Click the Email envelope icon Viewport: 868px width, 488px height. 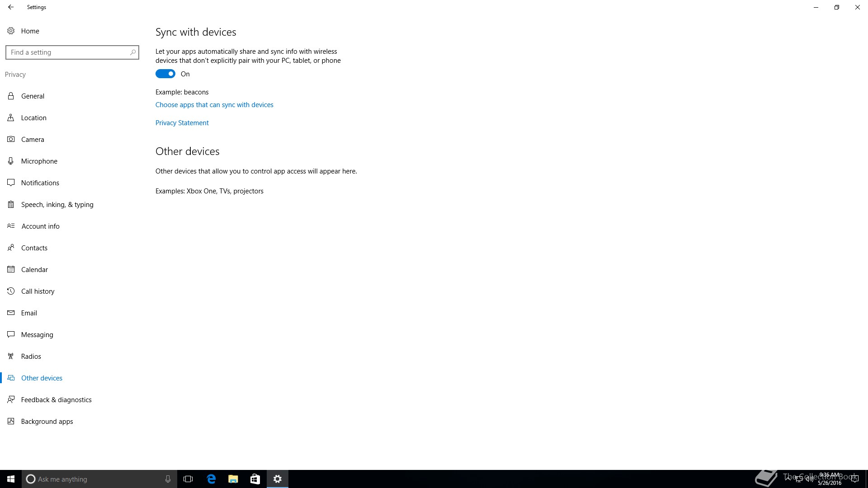(11, 313)
